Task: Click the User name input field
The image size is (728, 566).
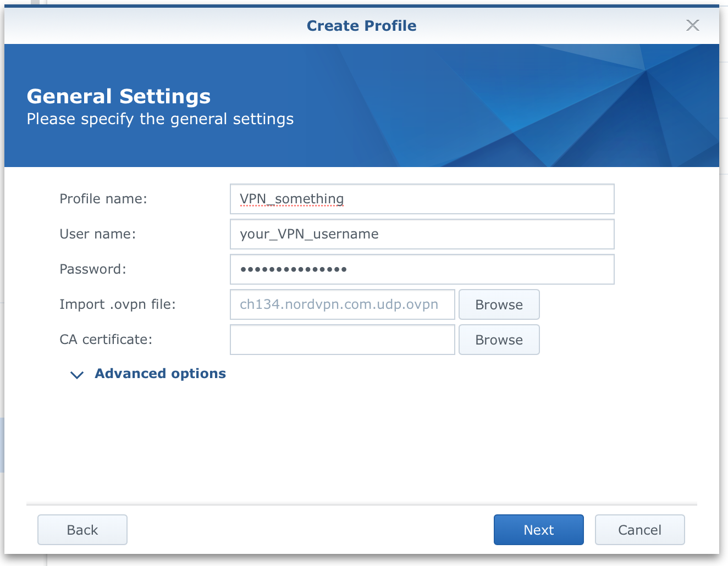Action: 422,234
